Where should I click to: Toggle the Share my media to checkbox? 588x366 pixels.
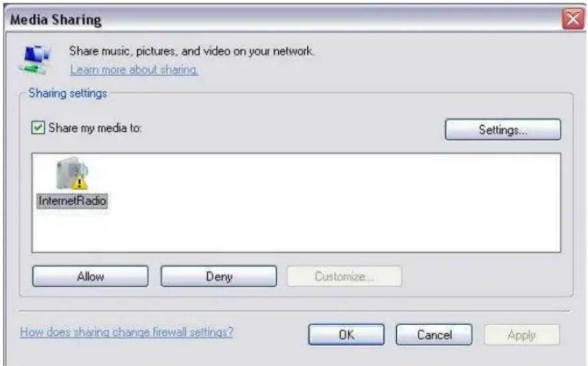(x=38, y=128)
